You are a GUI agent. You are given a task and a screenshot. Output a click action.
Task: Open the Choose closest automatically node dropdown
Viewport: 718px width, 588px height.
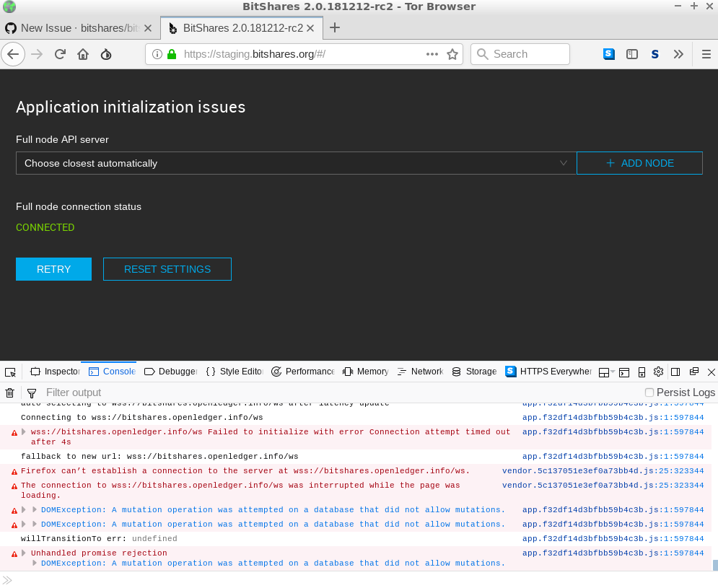296,163
